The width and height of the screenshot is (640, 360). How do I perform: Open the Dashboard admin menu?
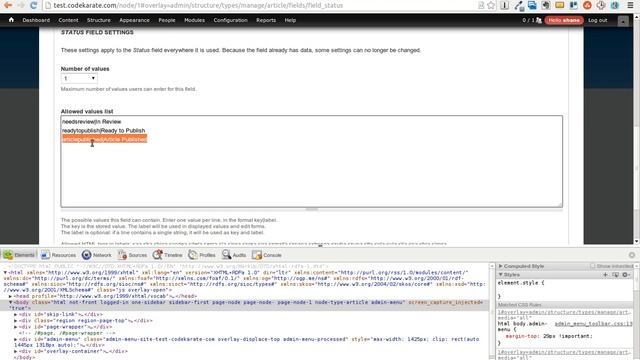click(x=36, y=20)
